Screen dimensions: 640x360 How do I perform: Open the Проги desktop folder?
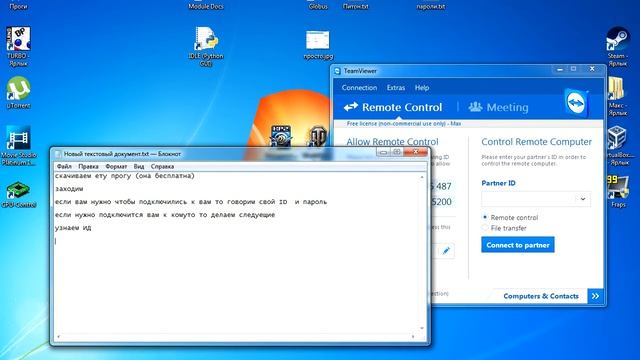18,6
